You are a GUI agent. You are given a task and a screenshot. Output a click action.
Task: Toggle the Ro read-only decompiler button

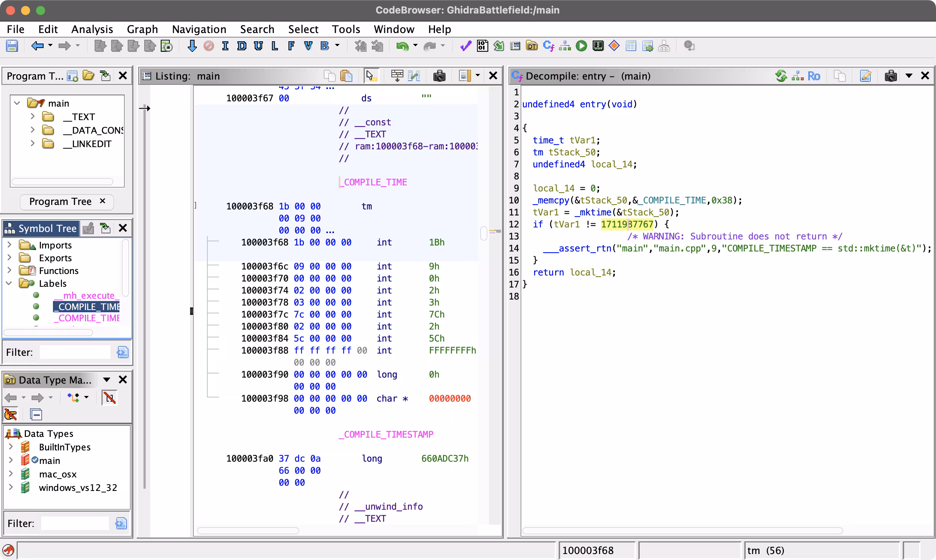814,76
